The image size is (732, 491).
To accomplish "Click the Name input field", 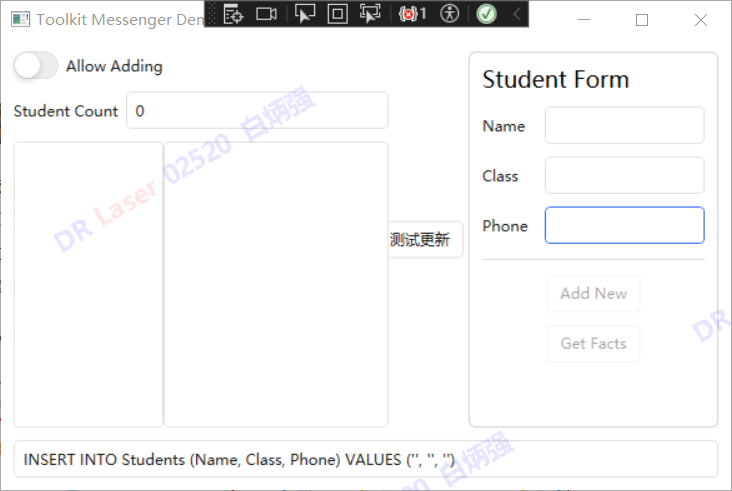I will [x=625, y=126].
